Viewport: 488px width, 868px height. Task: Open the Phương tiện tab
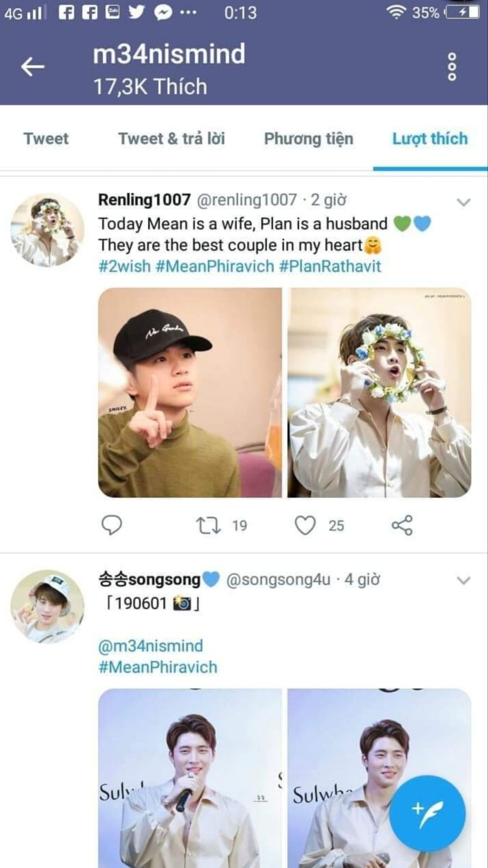click(x=309, y=139)
